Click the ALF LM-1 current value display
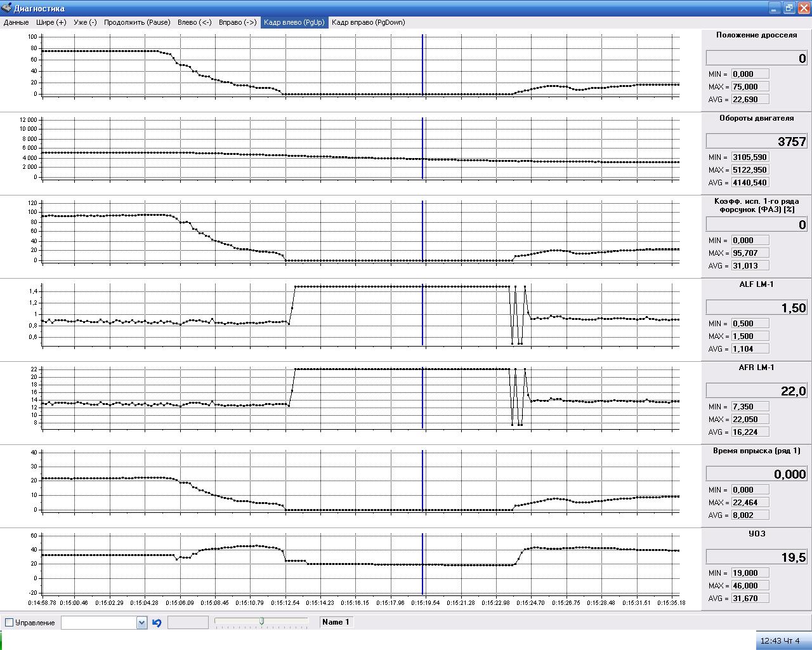The width and height of the screenshot is (812, 650). [756, 308]
